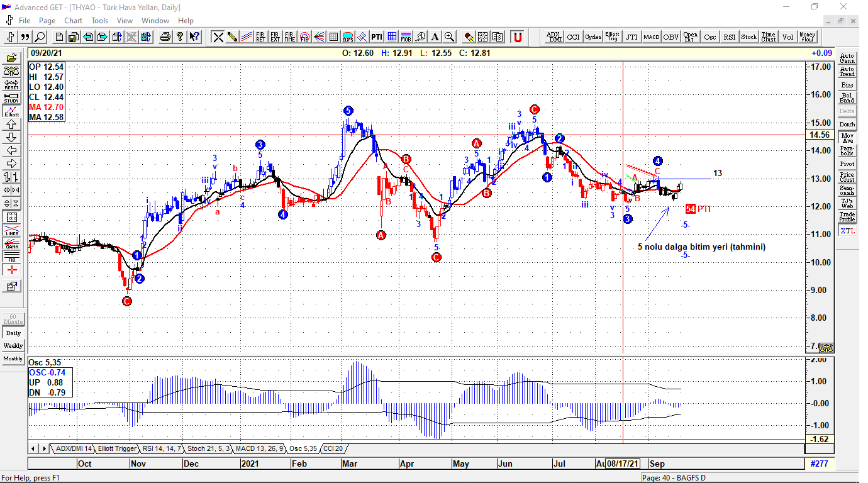Open the Tools menu
Viewport: 868px width, 483px height.
tap(99, 20)
